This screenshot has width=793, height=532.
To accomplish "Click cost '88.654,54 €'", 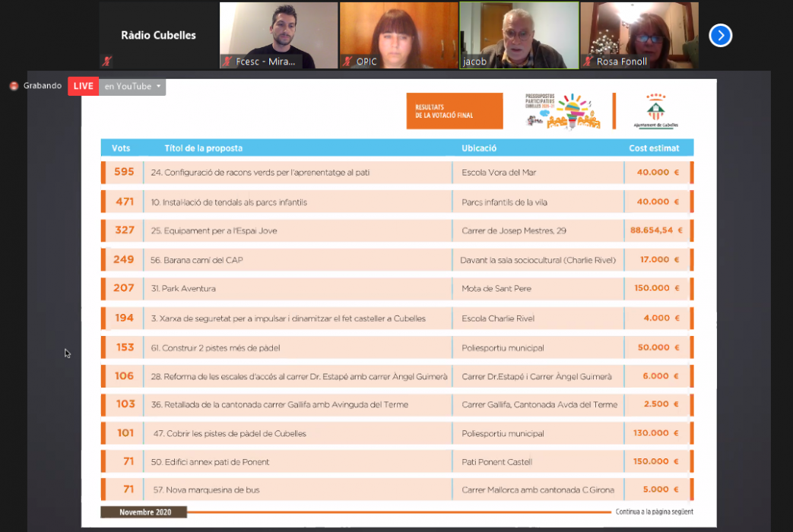I will click(x=656, y=230).
